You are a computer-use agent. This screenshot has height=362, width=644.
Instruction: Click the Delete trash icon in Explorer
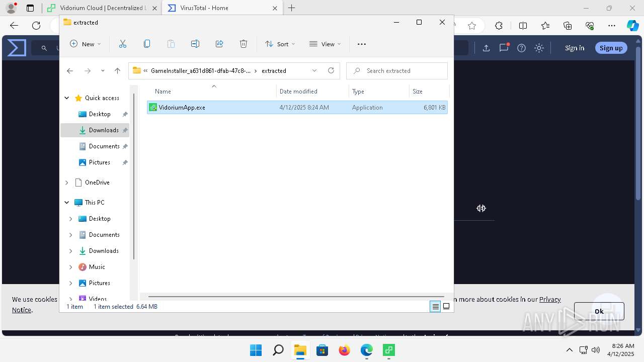[x=244, y=44]
